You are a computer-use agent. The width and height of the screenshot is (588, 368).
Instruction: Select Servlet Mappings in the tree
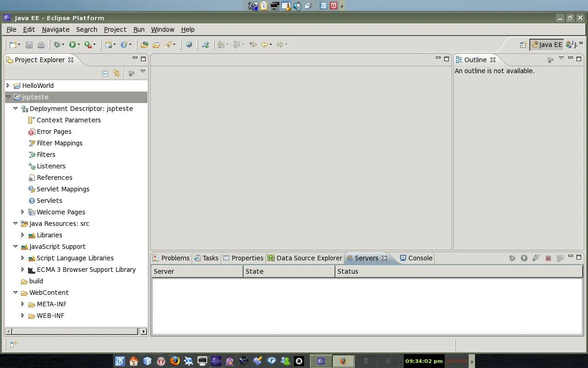[63, 189]
